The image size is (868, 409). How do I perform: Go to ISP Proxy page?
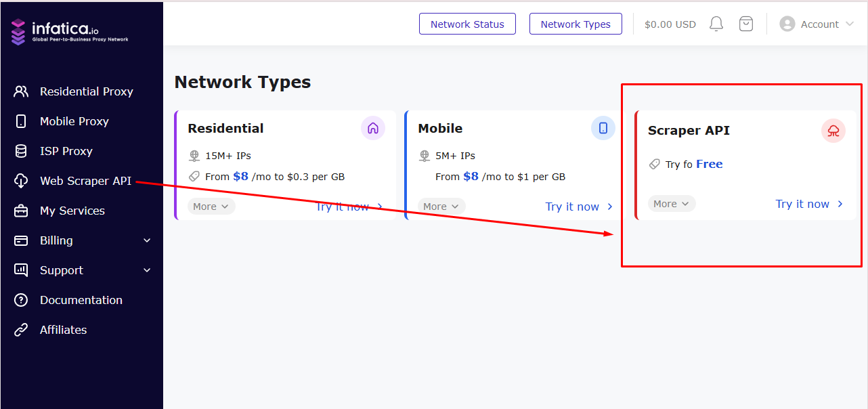pos(66,151)
